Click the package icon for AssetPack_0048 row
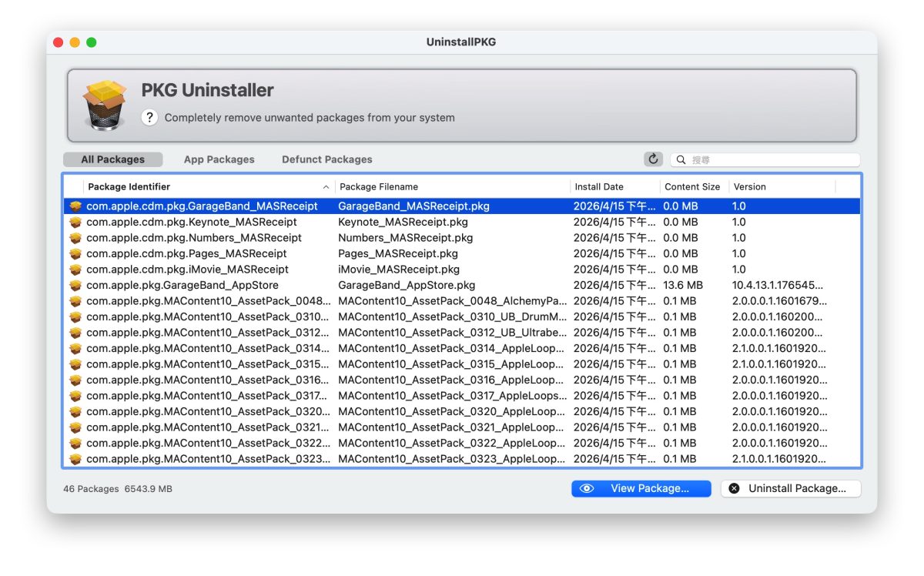 coord(75,301)
